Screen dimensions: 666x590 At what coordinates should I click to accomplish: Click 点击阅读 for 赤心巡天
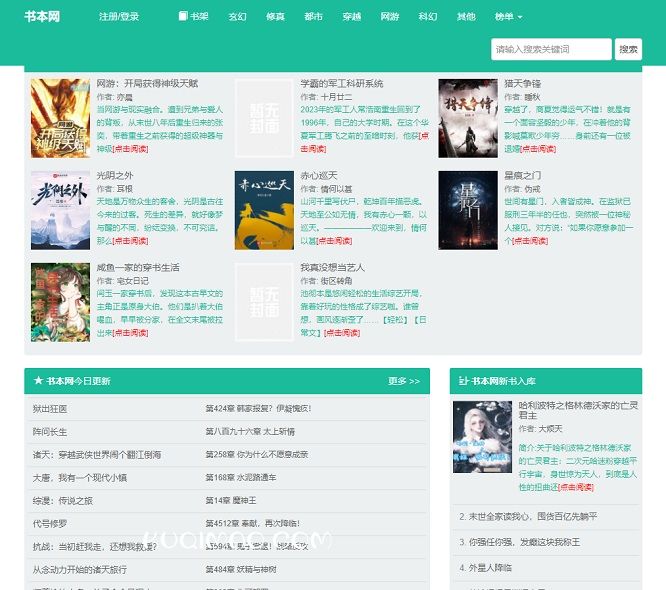[334, 241]
